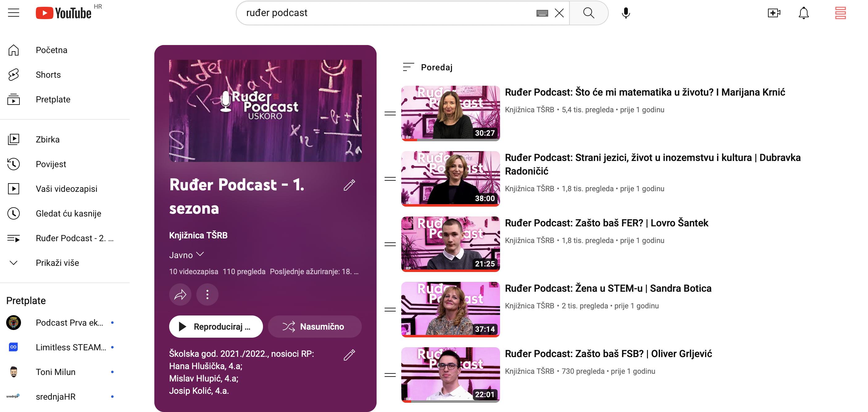Click the search magnifier button

(589, 13)
